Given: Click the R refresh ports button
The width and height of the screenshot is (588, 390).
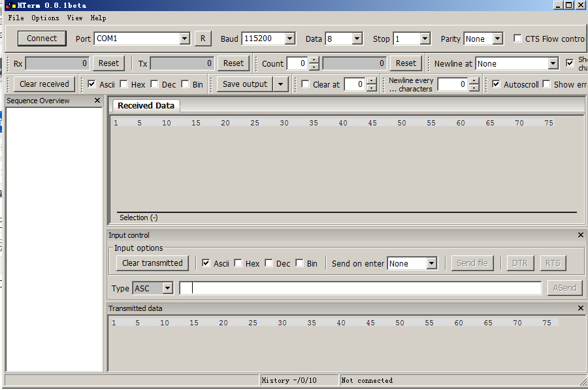Looking at the screenshot, I should point(203,39).
